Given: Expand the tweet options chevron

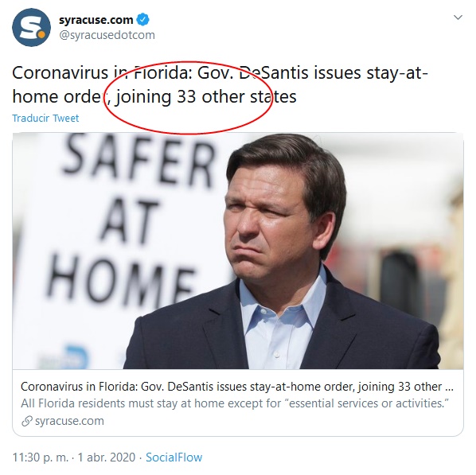Looking at the screenshot, I should [458, 18].
